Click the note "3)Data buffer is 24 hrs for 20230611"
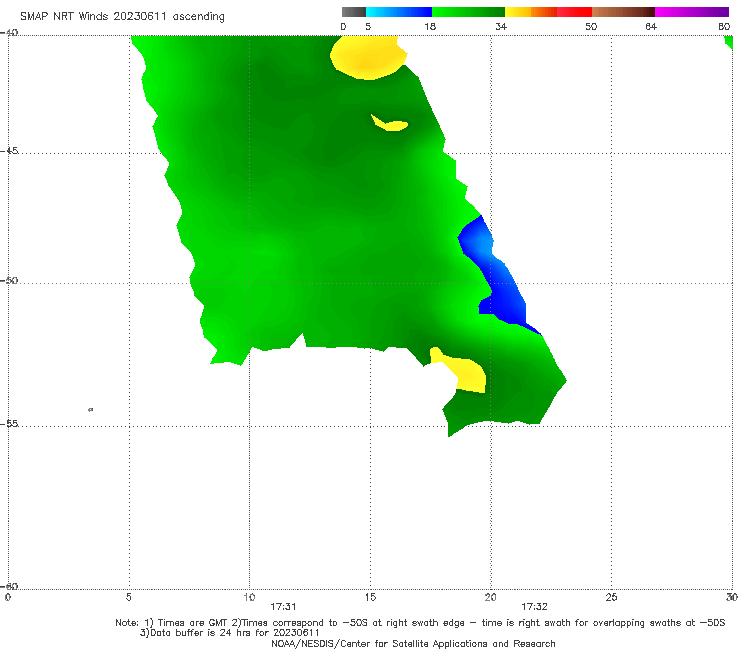This screenshot has width=740, height=650. pyautogui.click(x=229, y=633)
